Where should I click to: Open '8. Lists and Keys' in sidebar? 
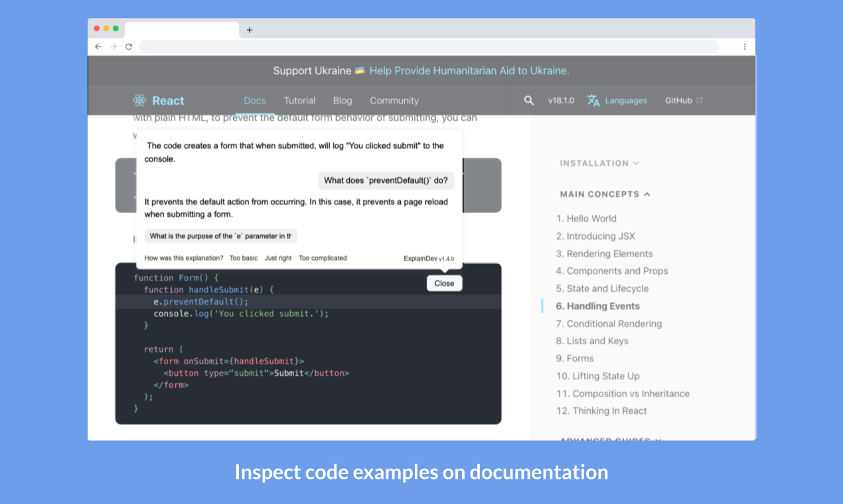[x=592, y=341]
